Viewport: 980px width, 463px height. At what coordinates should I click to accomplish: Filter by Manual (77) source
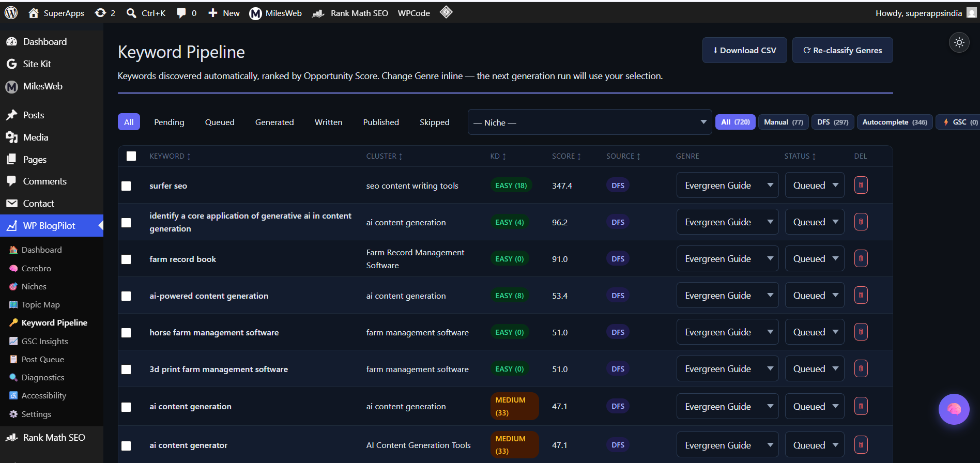(x=784, y=122)
